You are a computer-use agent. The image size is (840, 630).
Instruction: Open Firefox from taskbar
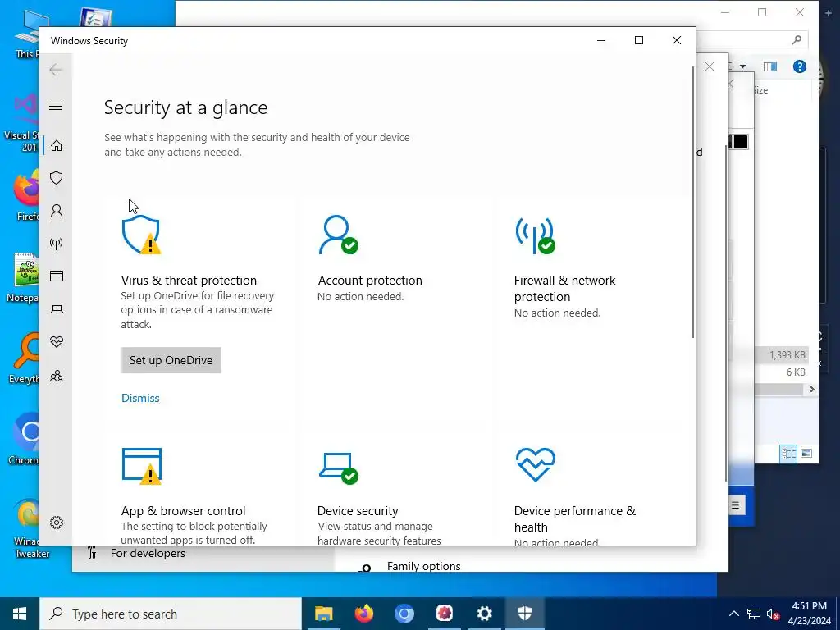tap(363, 614)
